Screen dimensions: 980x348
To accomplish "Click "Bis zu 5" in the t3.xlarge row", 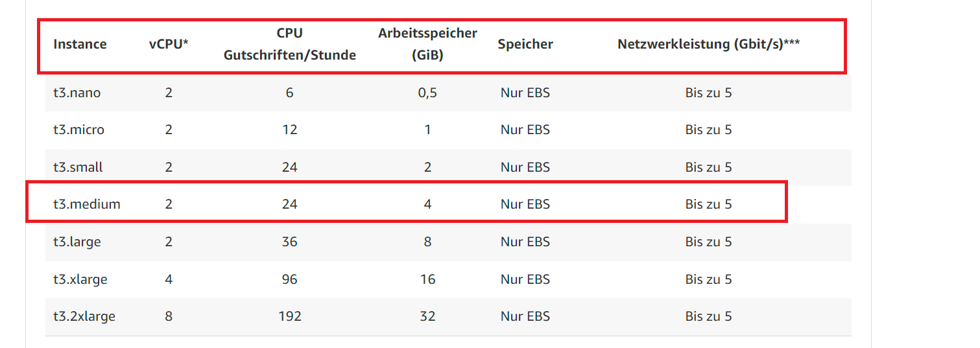I will click(708, 279).
